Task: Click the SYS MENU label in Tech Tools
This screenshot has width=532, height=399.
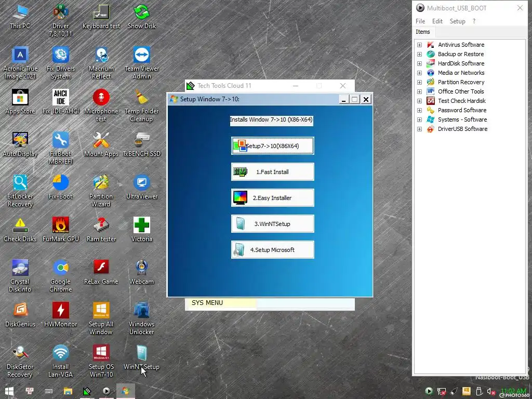Action: click(207, 303)
